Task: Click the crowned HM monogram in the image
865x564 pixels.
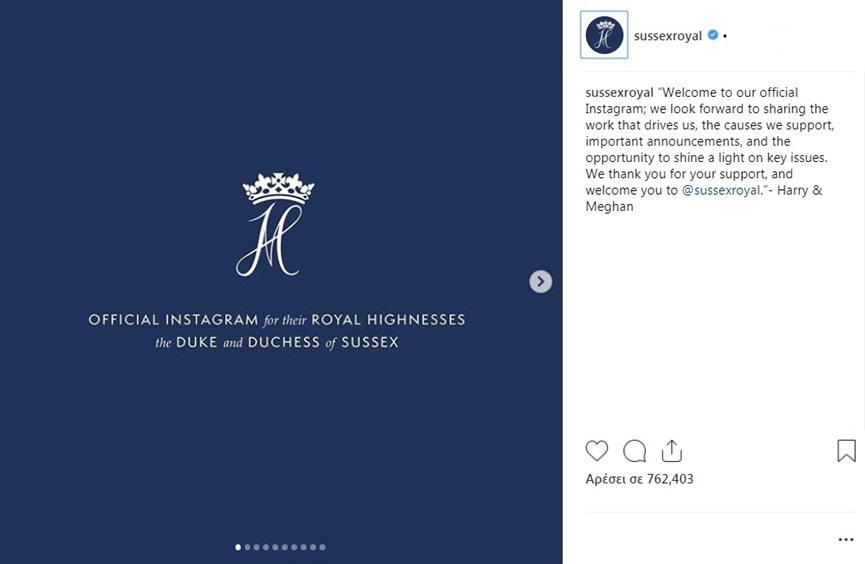Action: (x=275, y=225)
